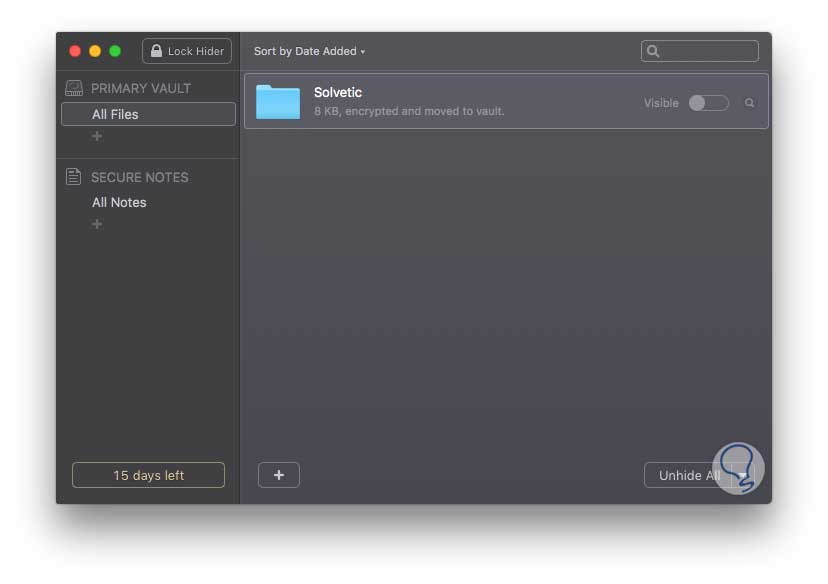Click the Solvetic folder thumbnail
This screenshot has height=584, width=828.
(x=278, y=101)
